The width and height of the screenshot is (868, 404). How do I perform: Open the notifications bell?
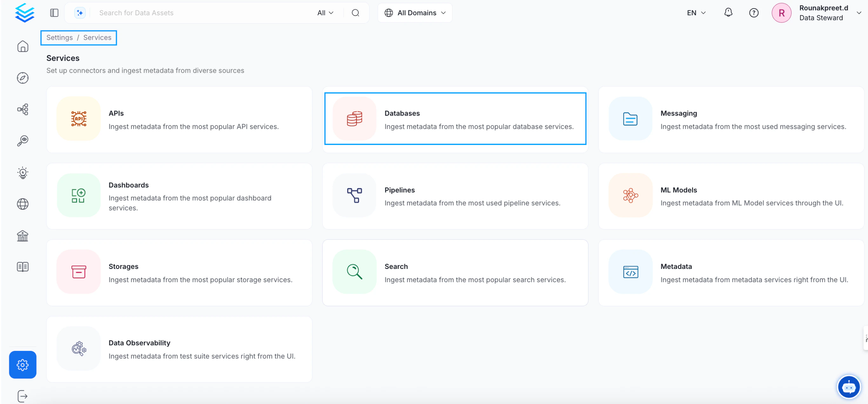tap(728, 13)
